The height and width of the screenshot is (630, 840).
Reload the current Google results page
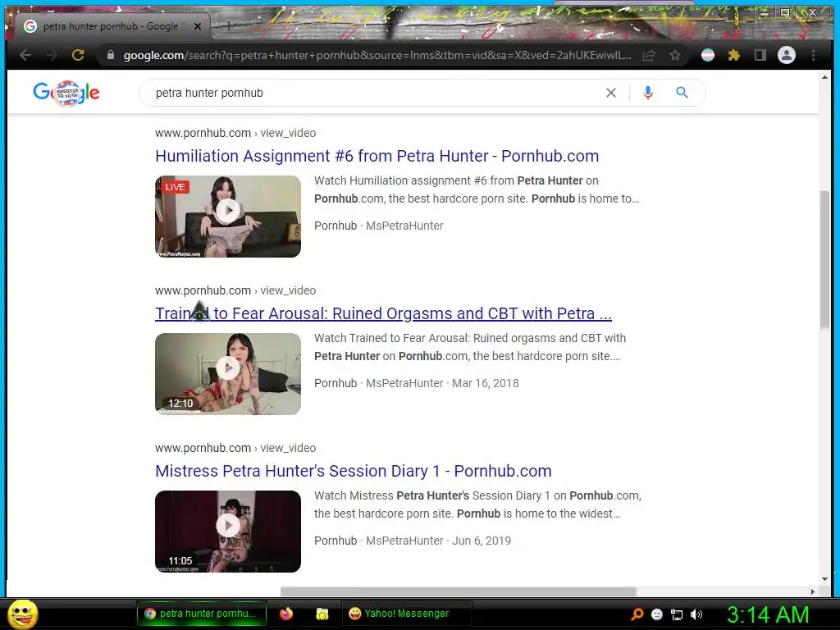click(x=78, y=55)
